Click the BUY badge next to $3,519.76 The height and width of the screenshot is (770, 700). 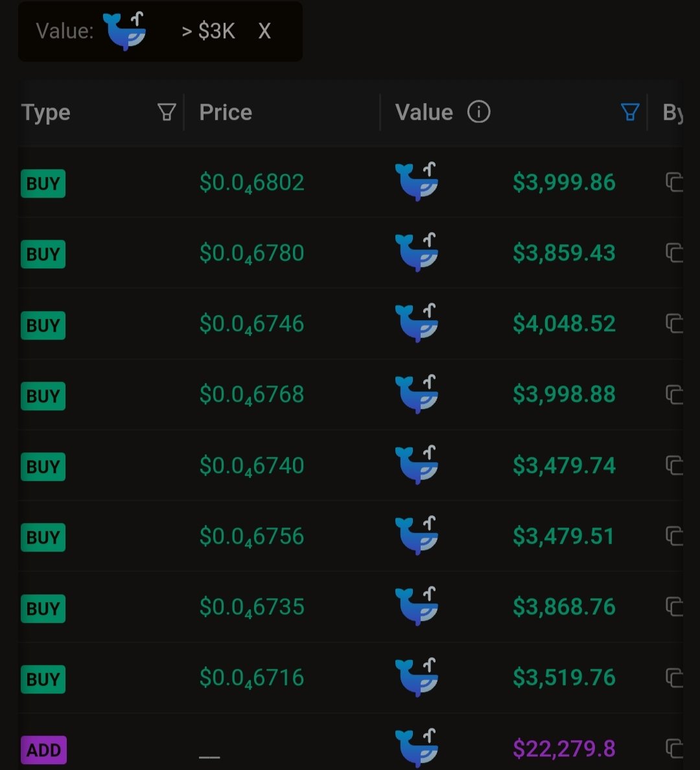coord(43,678)
